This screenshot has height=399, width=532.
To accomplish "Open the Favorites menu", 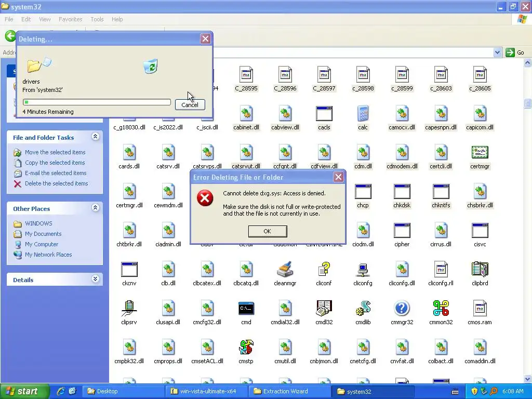I will coord(70,19).
